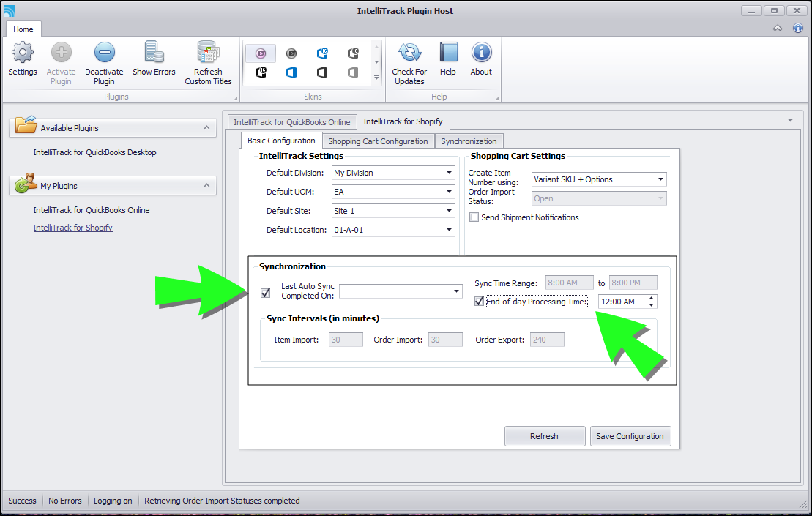
Task: Apply the blue Office 2016 skin
Action: [322, 53]
